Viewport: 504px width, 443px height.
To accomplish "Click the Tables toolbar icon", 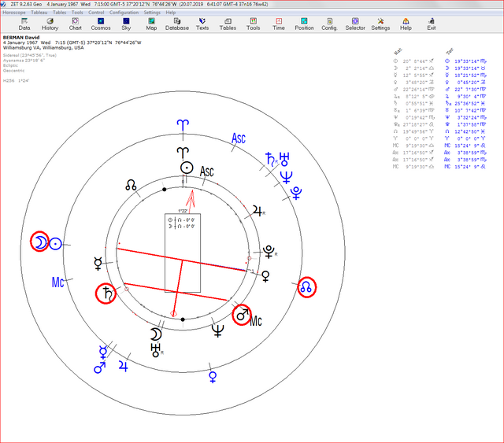I will (228, 24).
